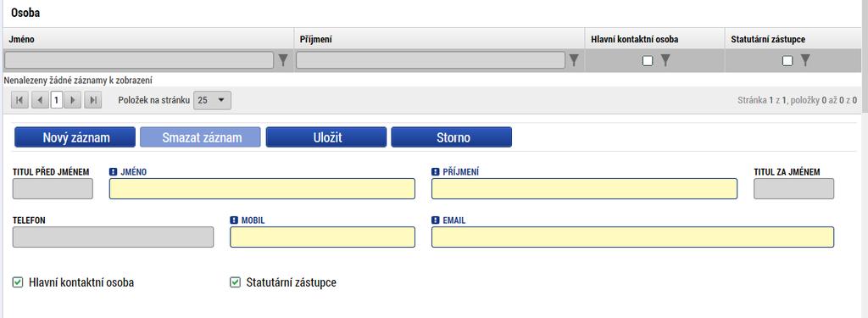Click the Uložit button
This screenshot has width=868, height=318.
326,137
